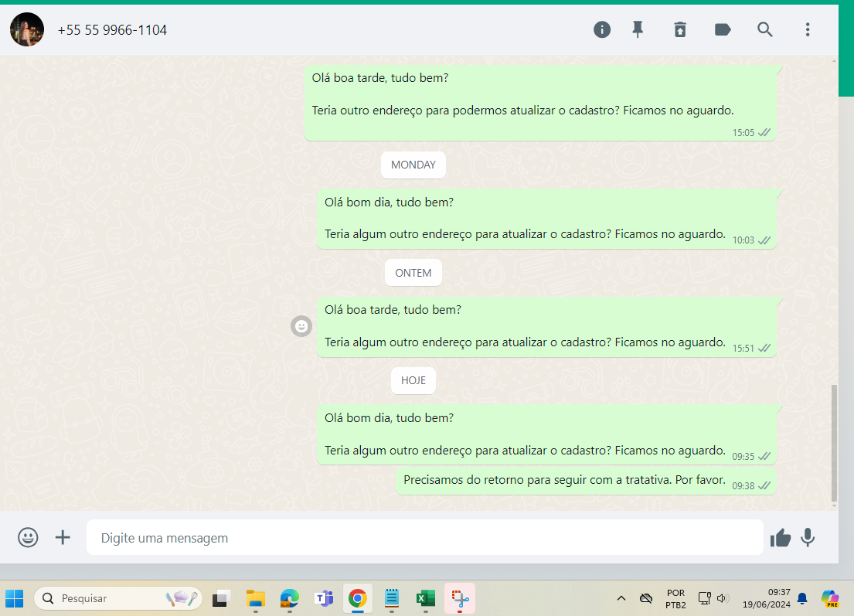The image size is (854, 616).
Task: Open the contact profile picture
Action: 27,29
